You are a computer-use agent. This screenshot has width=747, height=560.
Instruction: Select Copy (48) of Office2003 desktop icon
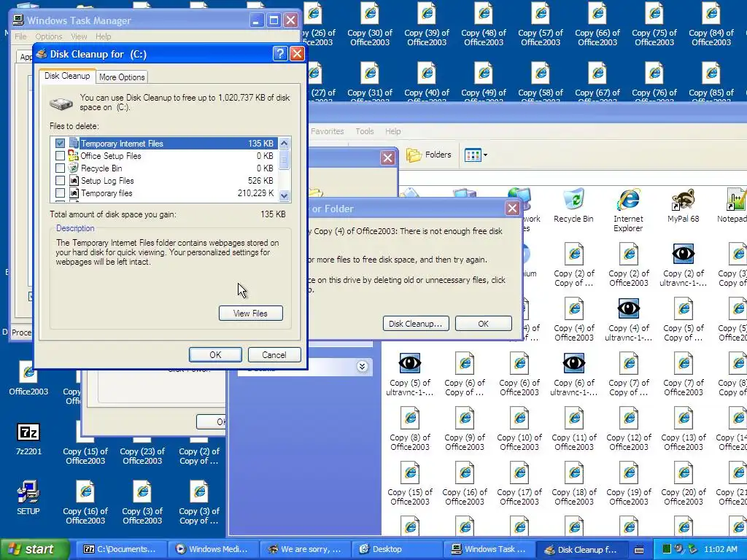tap(484, 25)
